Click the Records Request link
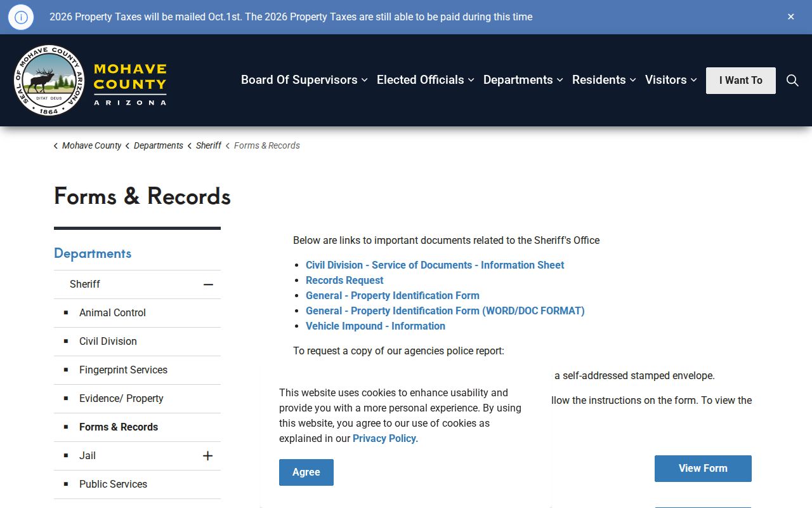The height and width of the screenshot is (508, 812). pos(344,280)
